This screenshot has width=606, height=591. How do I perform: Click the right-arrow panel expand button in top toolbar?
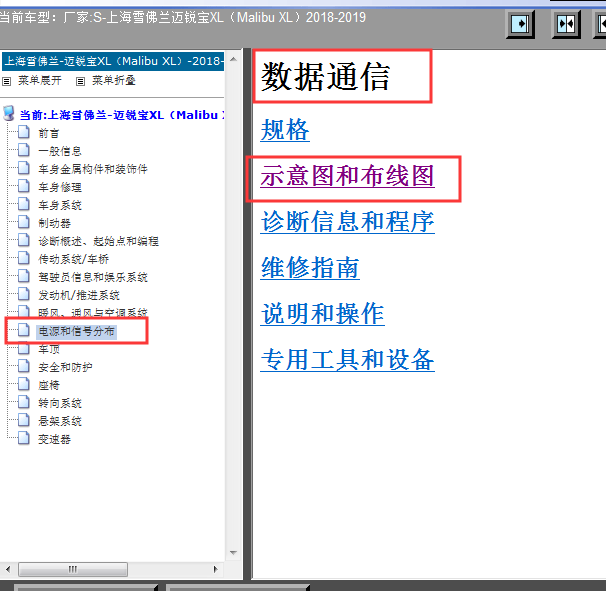pyautogui.click(x=520, y=24)
